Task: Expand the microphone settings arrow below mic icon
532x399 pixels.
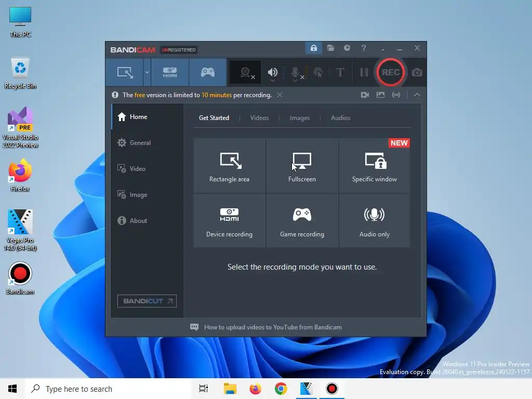Action: [295, 81]
